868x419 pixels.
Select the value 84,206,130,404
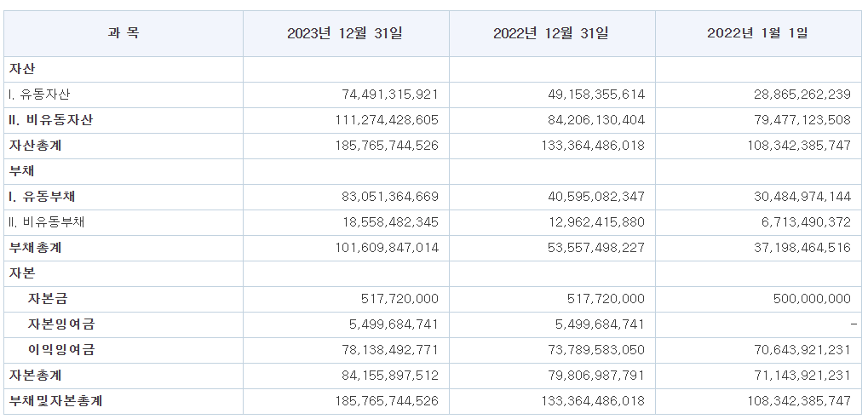[x=596, y=120]
